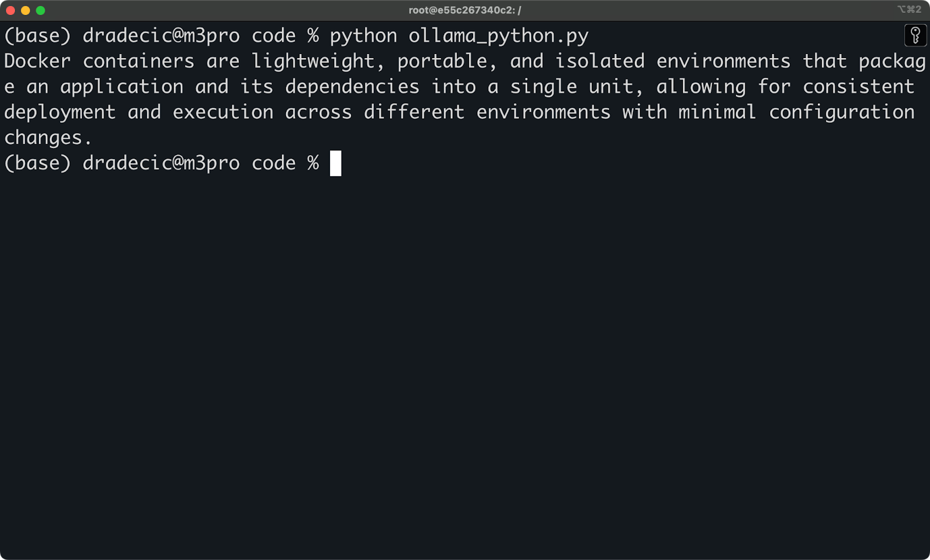This screenshot has width=930, height=560.
Task: Click the % symbol in the active prompt
Action: point(313,163)
